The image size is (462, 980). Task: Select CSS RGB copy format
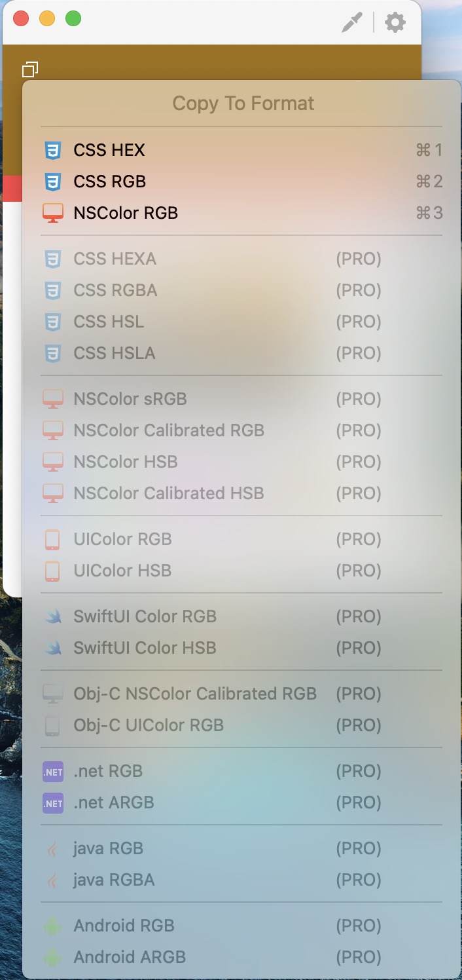coord(110,181)
